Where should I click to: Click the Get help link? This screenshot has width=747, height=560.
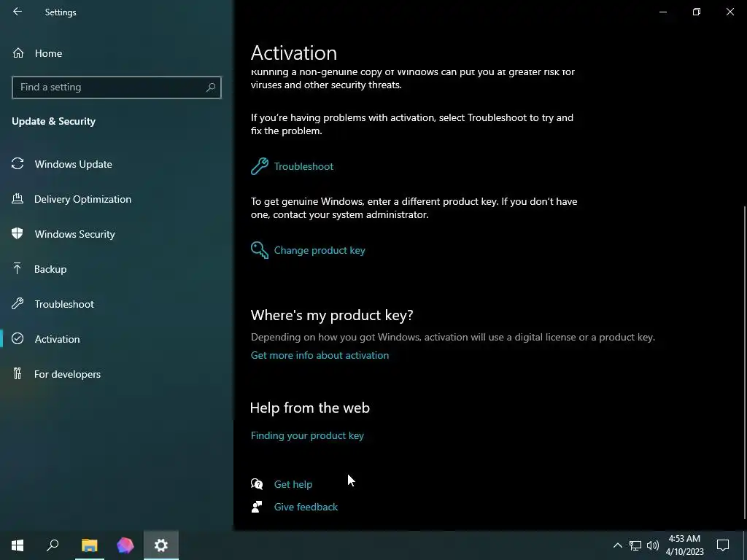293,484
